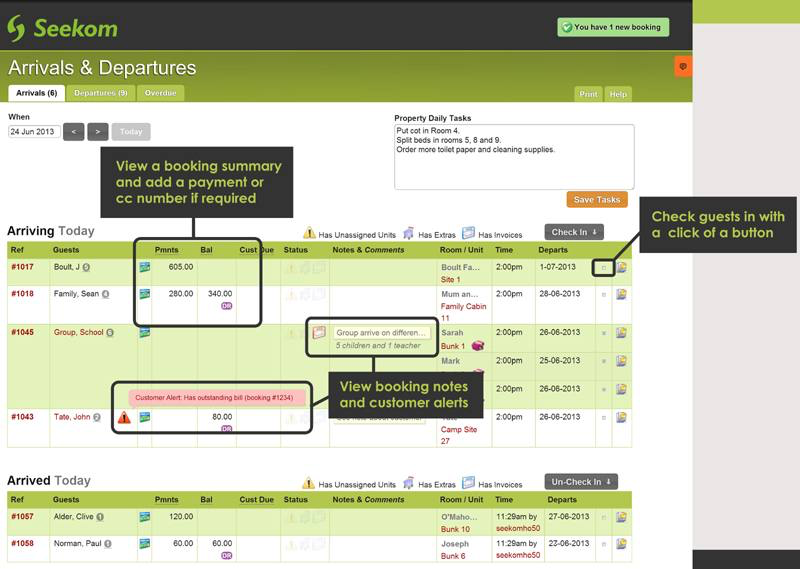Click Save Tasks
The image size is (800, 569).
tap(597, 200)
